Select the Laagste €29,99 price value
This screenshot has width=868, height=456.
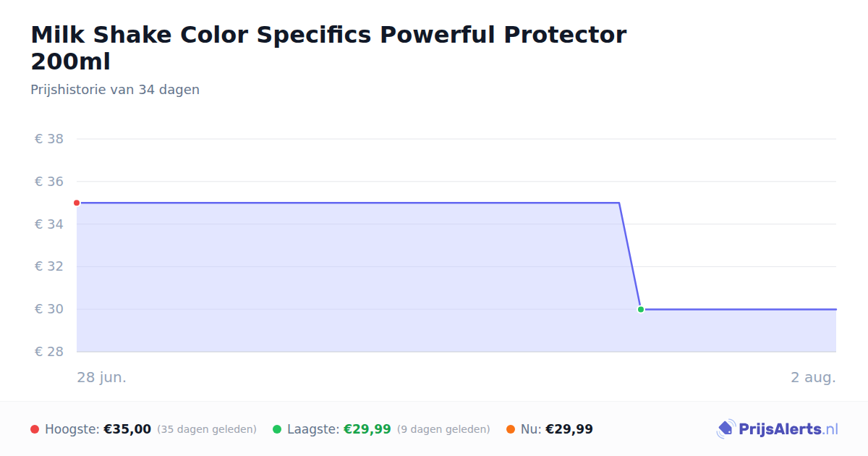click(367, 429)
